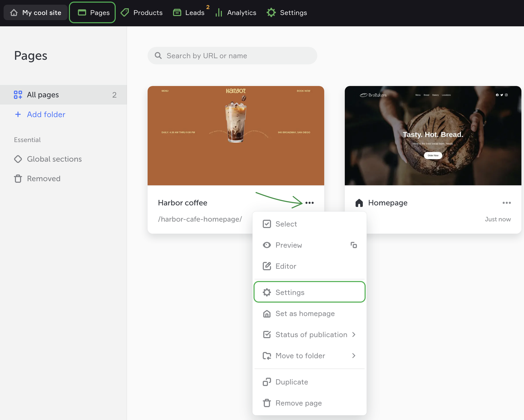Open the My cool site selector
524x420 pixels.
[36, 13]
